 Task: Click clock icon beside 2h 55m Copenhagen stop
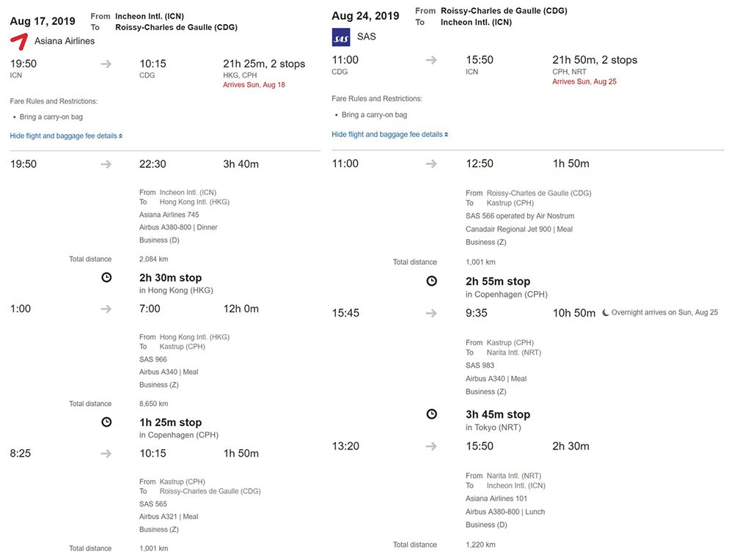(x=432, y=281)
